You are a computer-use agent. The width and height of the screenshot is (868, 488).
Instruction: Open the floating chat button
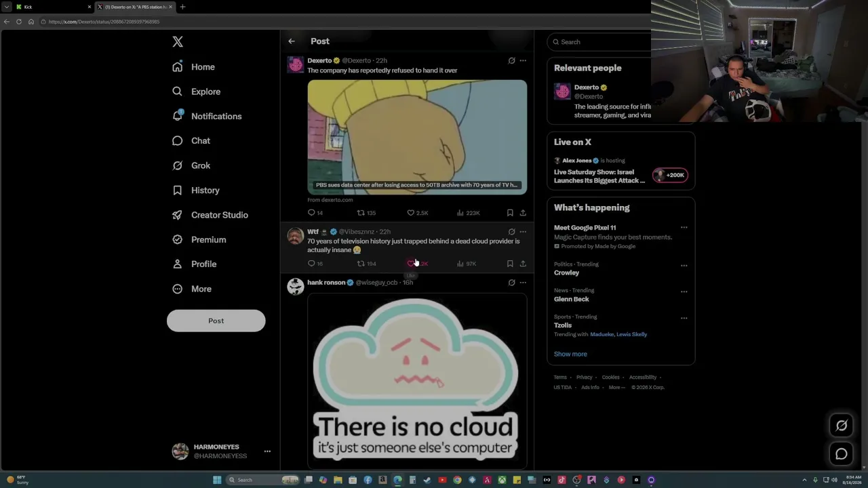click(x=842, y=454)
